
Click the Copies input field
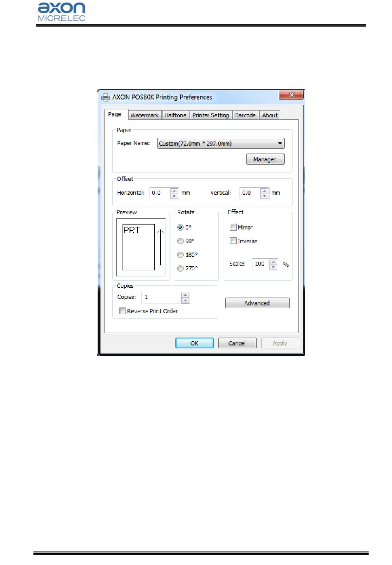161,298
